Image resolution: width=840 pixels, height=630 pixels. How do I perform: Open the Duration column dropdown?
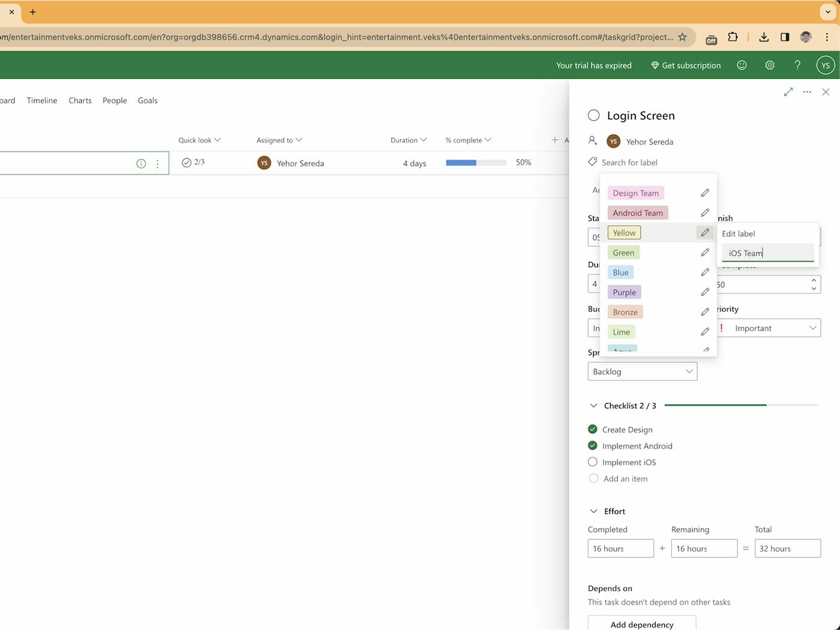click(x=409, y=140)
